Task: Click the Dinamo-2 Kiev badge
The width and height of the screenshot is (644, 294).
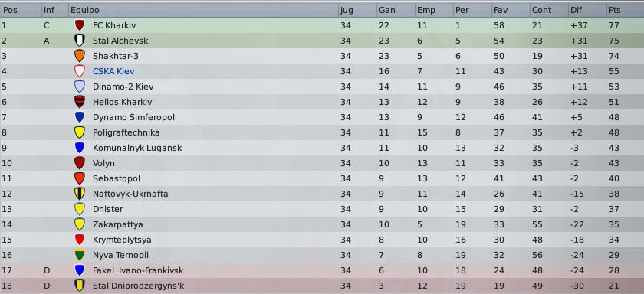Action: tap(79, 87)
